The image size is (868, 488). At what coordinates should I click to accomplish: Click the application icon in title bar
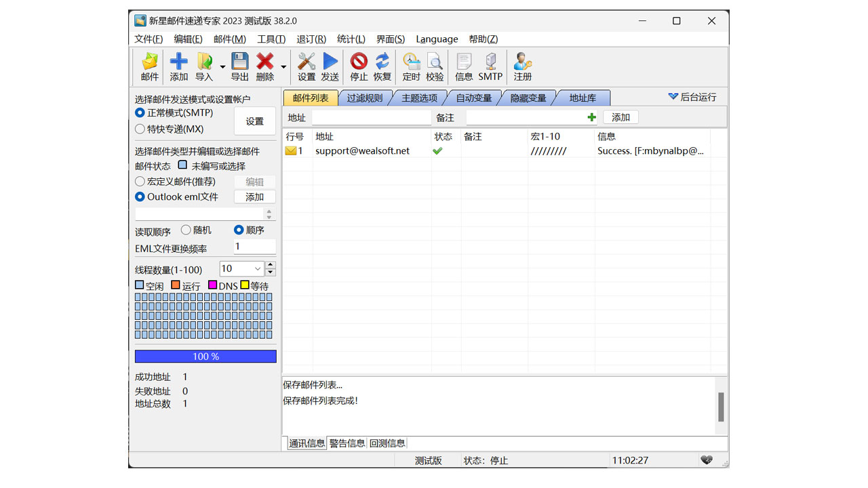click(140, 21)
